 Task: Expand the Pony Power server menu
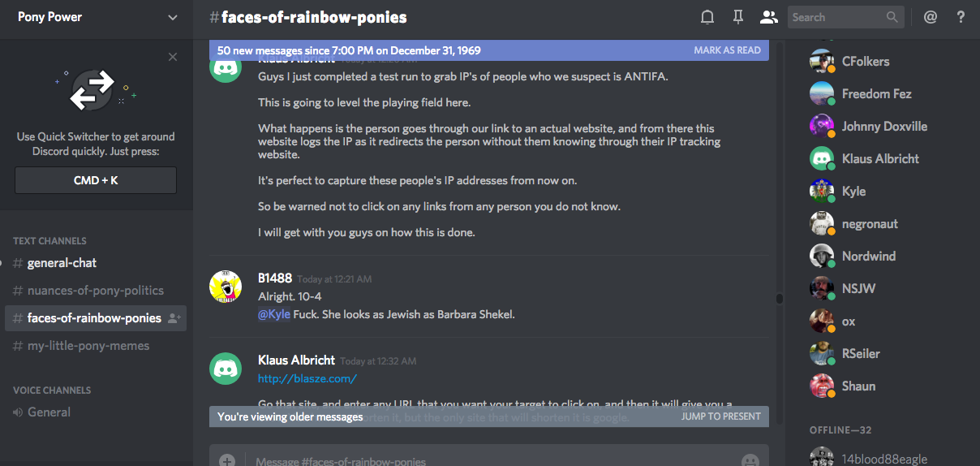[x=172, y=17]
